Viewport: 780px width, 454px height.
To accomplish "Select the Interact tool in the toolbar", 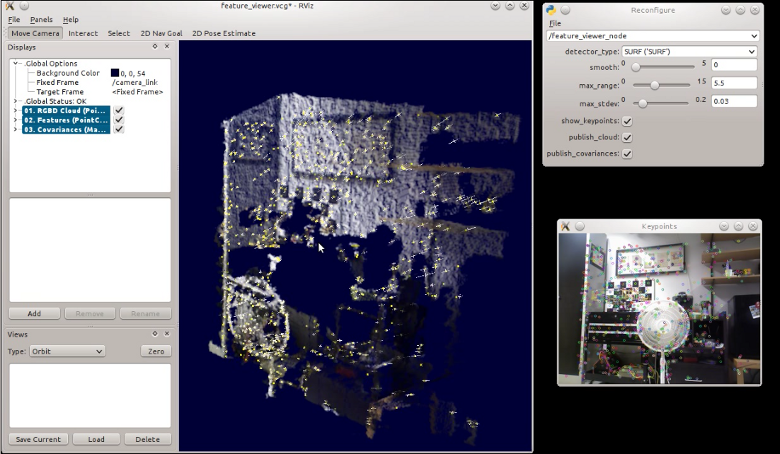I will click(83, 33).
